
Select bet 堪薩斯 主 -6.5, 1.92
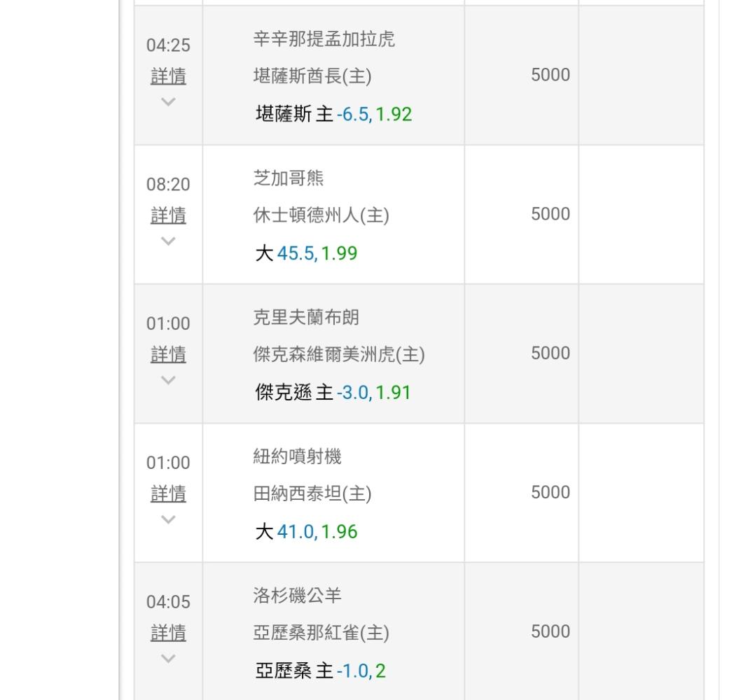click(x=333, y=114)
